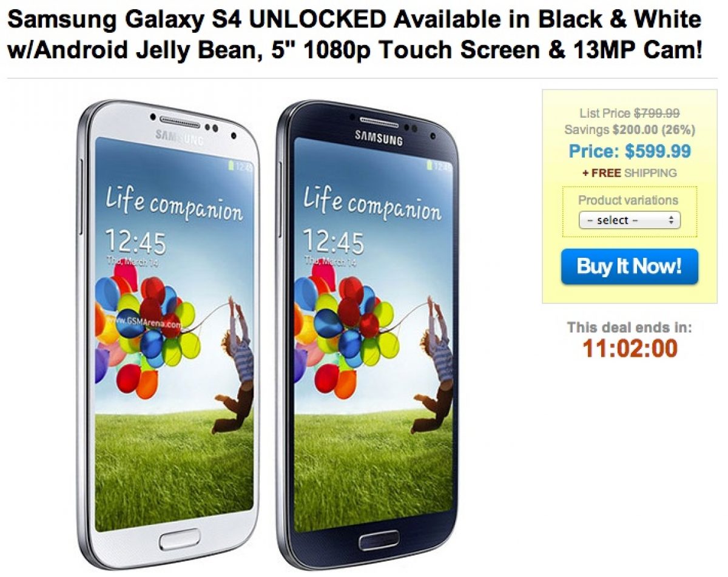Click the Product variations label
Screen dimensions: 728x577
pyautogui.click(x=628, y=200)
